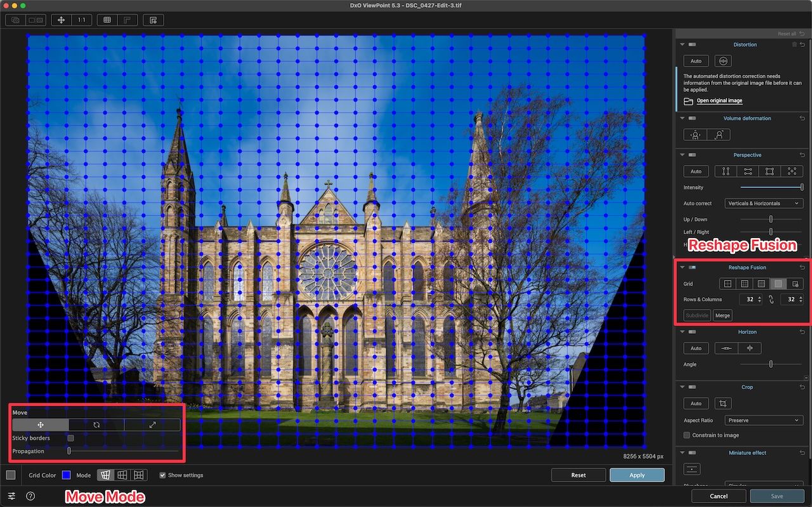The height and width of the screenshot is (507, 812).
Task: Choose the custom grid preset icon
Action: [x=796, y=284]
